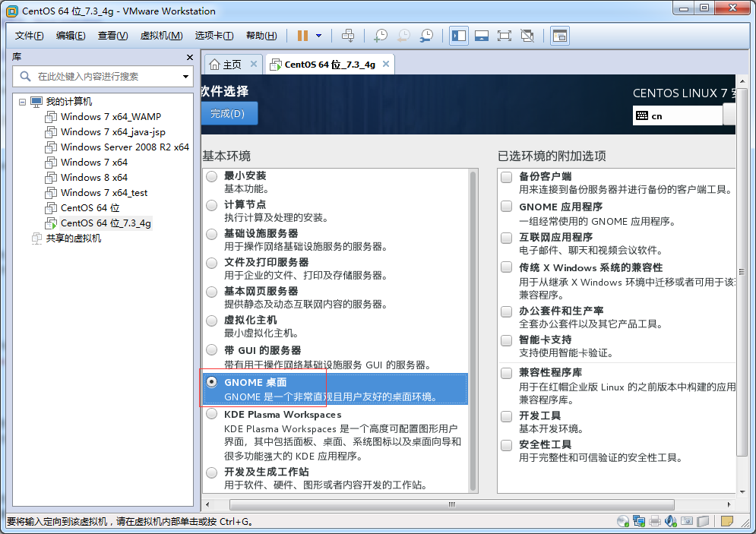Screen dimensions: 756x534
Task: Click the sound card status icon
Action: tap(671, 521)
